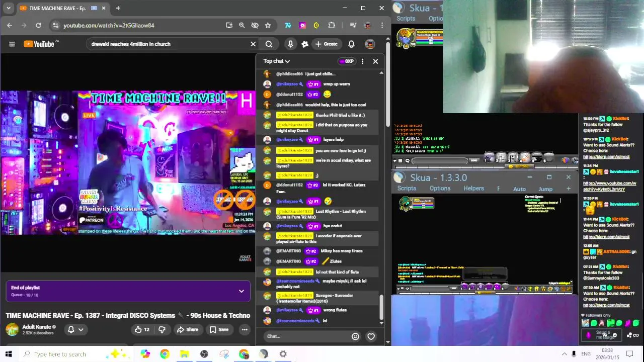Click Auto in front Skua window
Viewport: 644px width, 362px height.
519,189
